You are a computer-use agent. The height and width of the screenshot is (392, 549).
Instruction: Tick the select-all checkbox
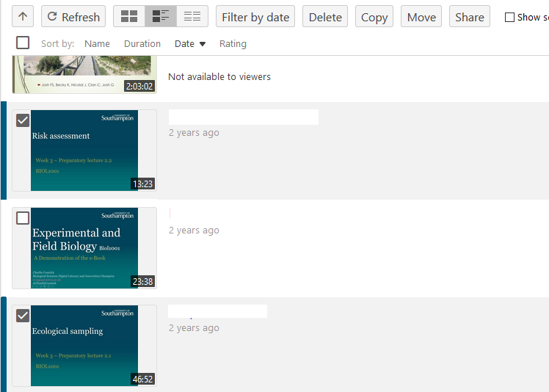pyautogui.click(x=23, y=43)
